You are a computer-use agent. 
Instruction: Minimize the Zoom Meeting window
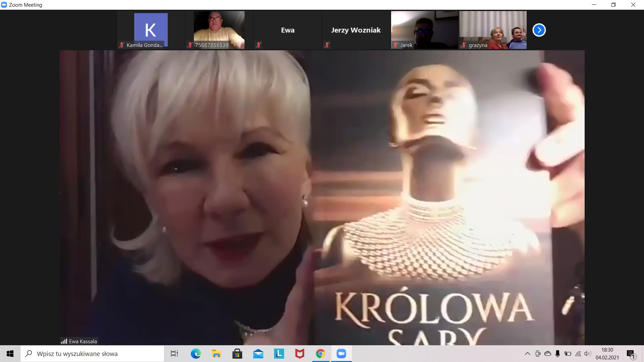point(594,5)
